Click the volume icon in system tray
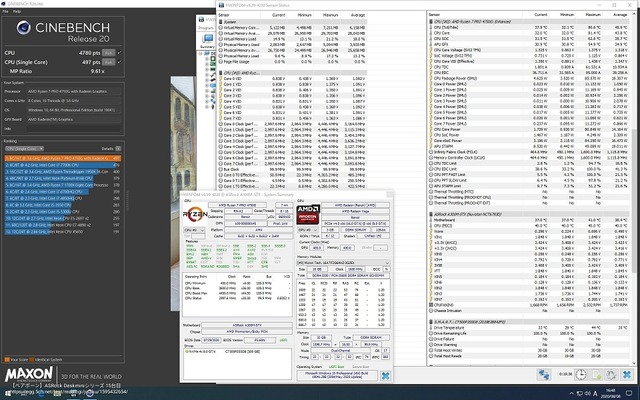Image resolution: width=640 pixels, height=400 pixels. (x=588, y=394)
